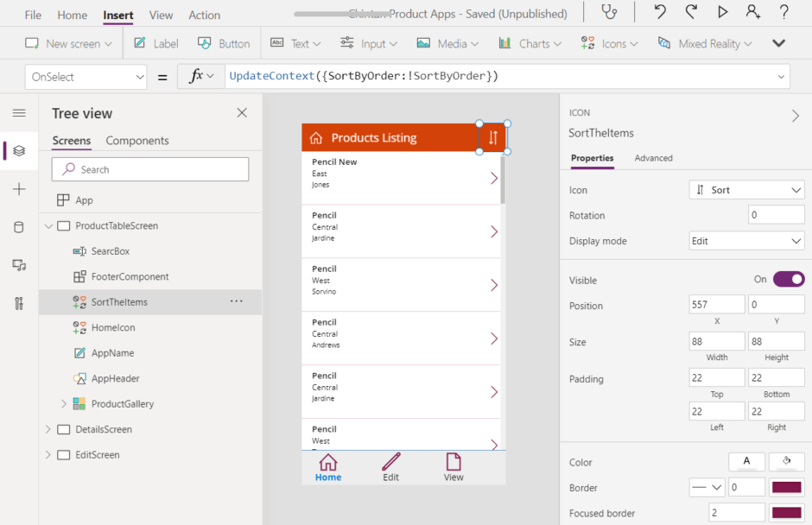
Task: Click the Rotation value field
Action: (x=776, y=215)
